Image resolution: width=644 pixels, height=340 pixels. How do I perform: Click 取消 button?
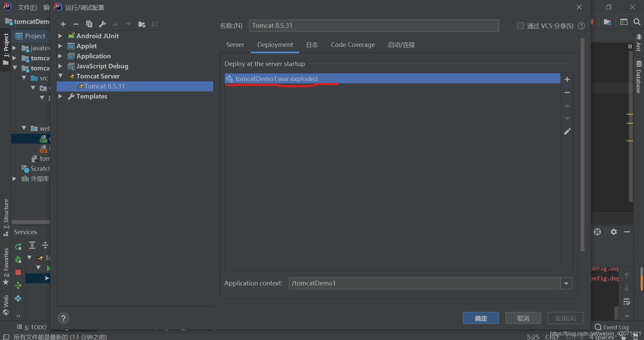tap(523, 318)
